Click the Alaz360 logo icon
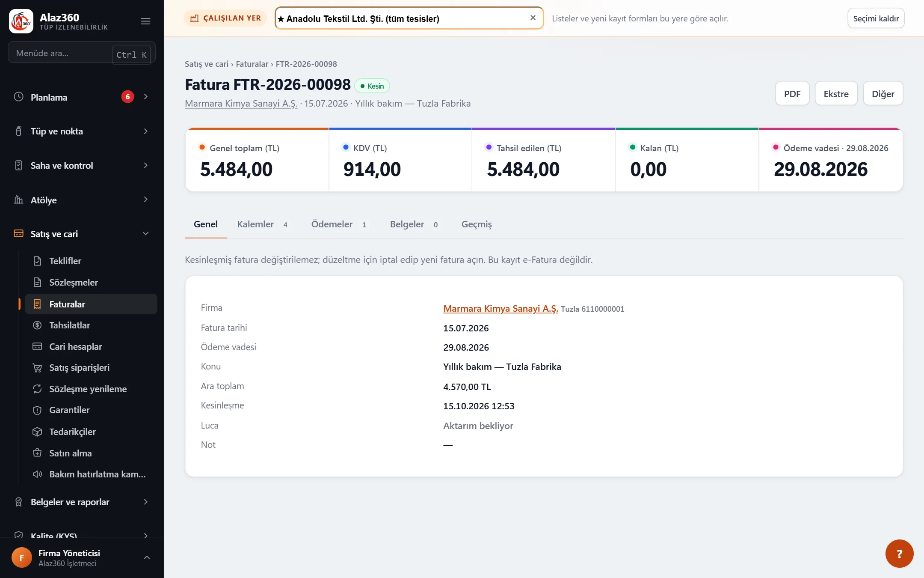924x578 pixels. (x=21, y=21)
